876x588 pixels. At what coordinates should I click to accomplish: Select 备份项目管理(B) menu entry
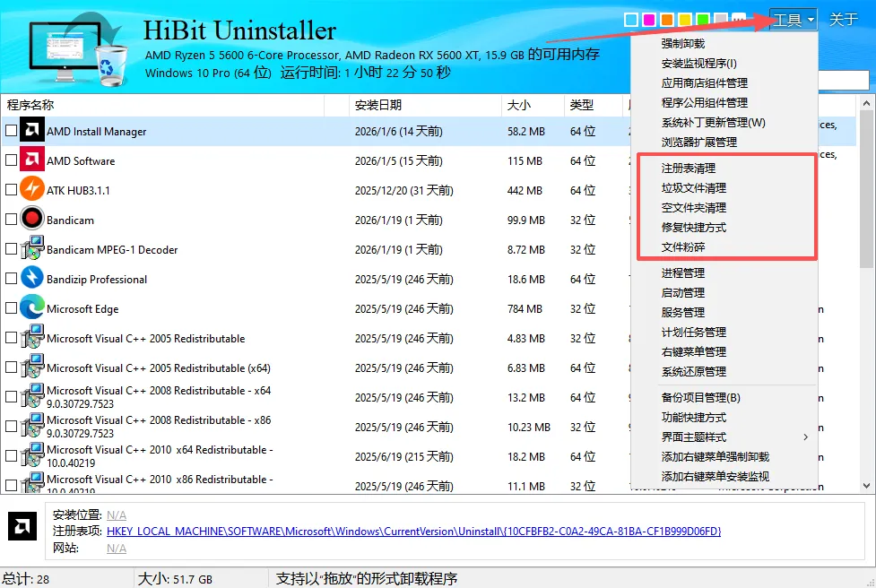700,398
